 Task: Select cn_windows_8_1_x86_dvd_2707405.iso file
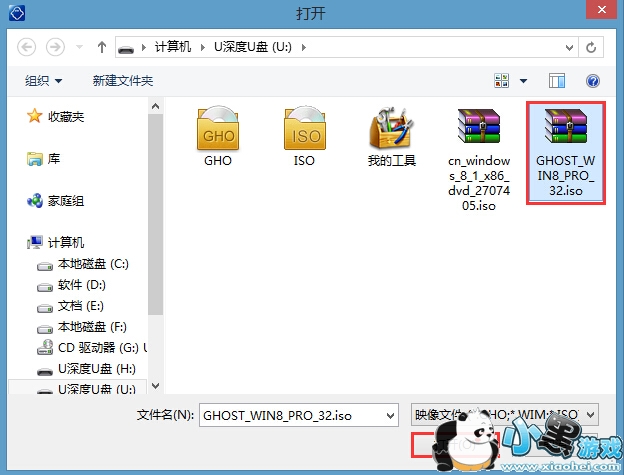coord(479,158)
